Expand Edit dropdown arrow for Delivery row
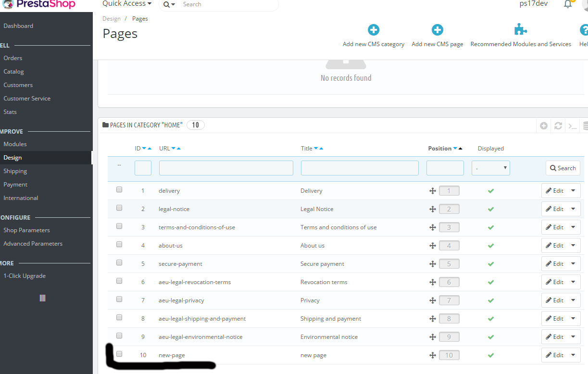 (573, 191)
